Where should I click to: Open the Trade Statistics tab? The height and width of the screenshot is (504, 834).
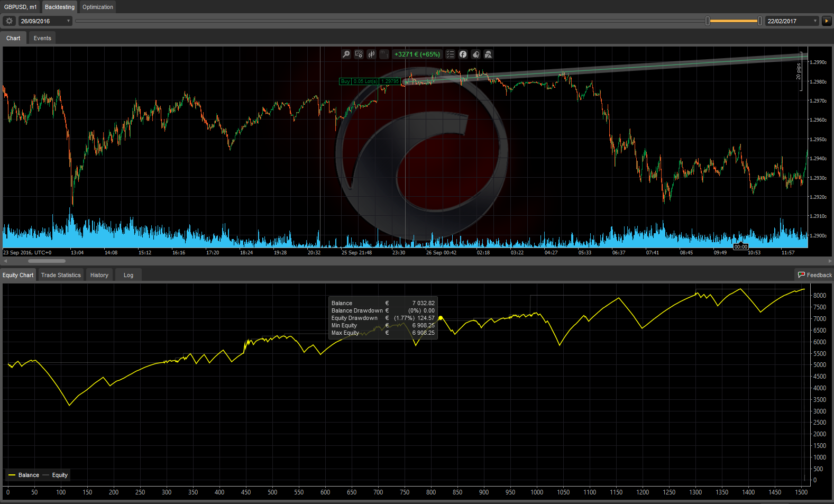(x=61, y=275)
